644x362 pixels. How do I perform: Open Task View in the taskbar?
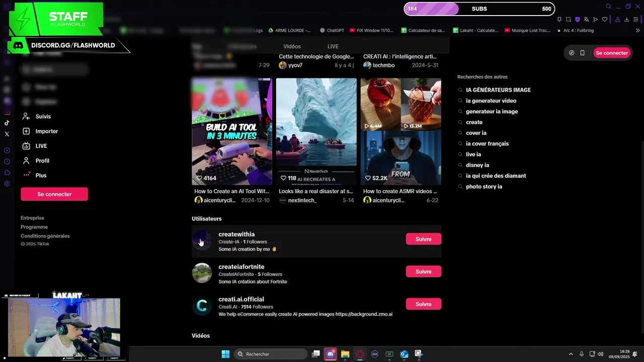pyautogui.click(x=316, y=354)
